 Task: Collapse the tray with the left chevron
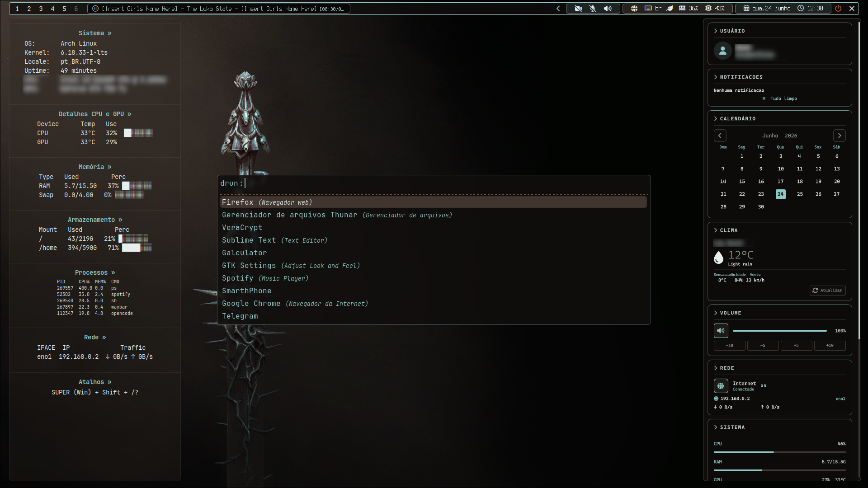click(x=558, y=9)
